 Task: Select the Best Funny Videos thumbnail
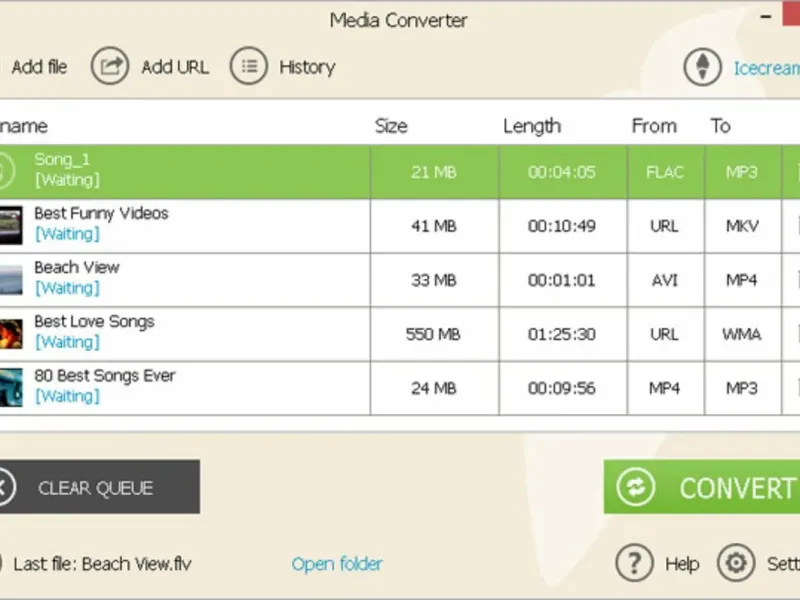(11, 225)
